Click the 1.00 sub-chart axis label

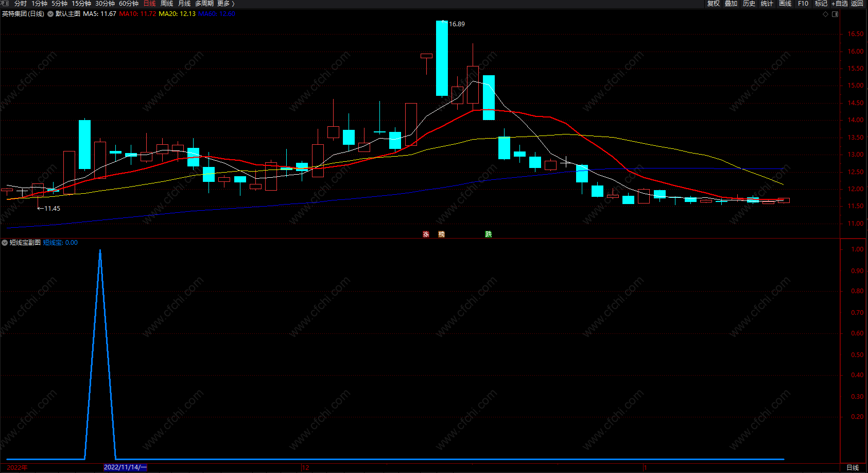tap(857, 249)
